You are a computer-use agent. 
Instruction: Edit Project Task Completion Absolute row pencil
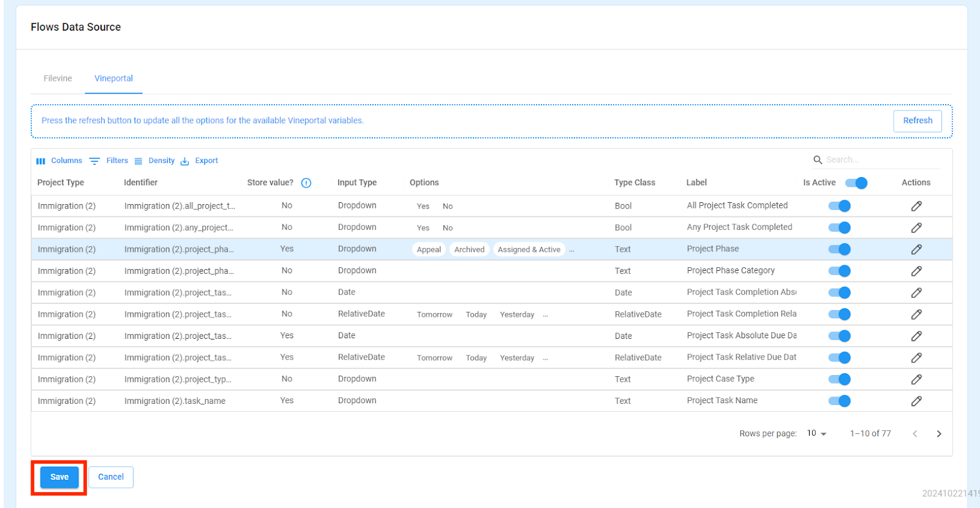tap(916, 292)
